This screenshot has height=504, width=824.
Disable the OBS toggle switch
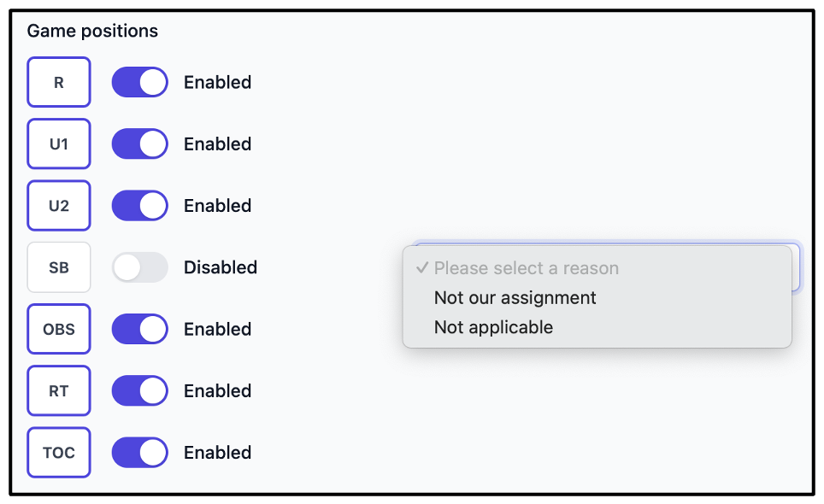(x=140, y=329)
